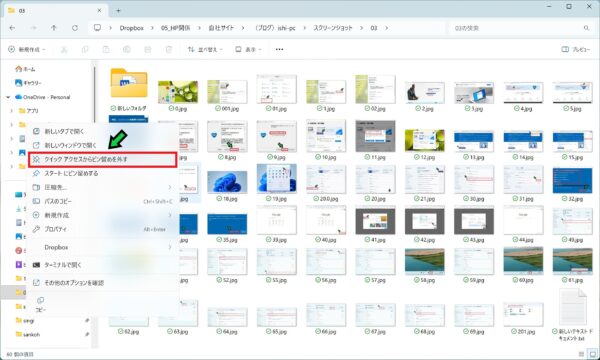The height and width of the screenshot is (360, 600).
Task: Add a new tab with plus button
Action: (118, 11)
